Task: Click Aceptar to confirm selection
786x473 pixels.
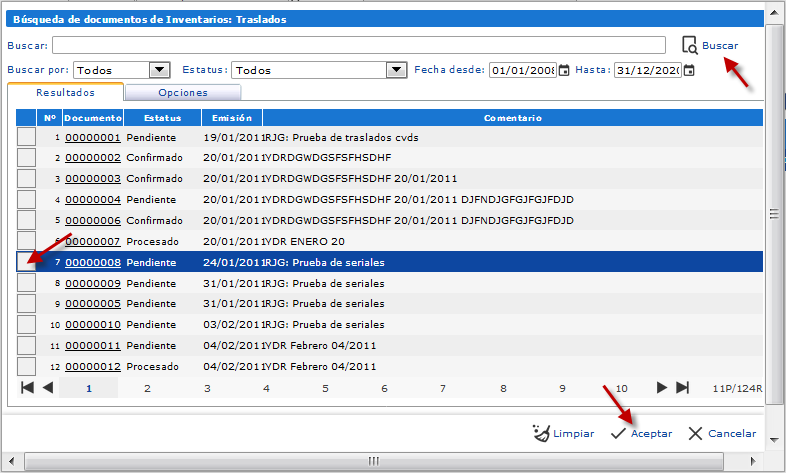Action: 651,433
